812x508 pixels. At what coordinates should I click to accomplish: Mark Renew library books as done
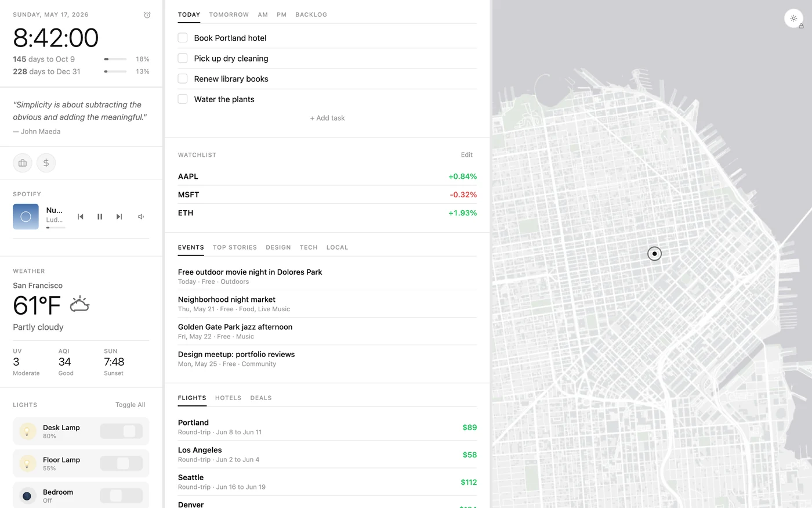pos(183,78)
